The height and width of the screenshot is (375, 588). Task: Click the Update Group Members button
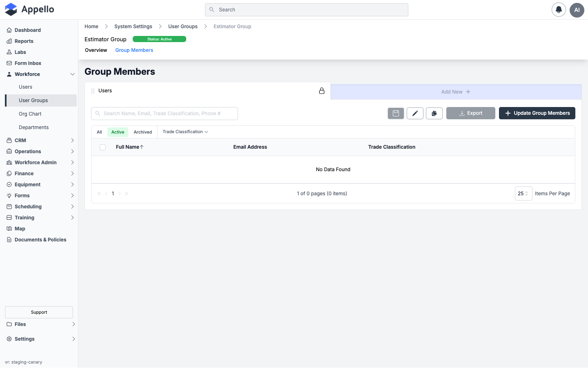pyautogui.click(x=537, y=113)
